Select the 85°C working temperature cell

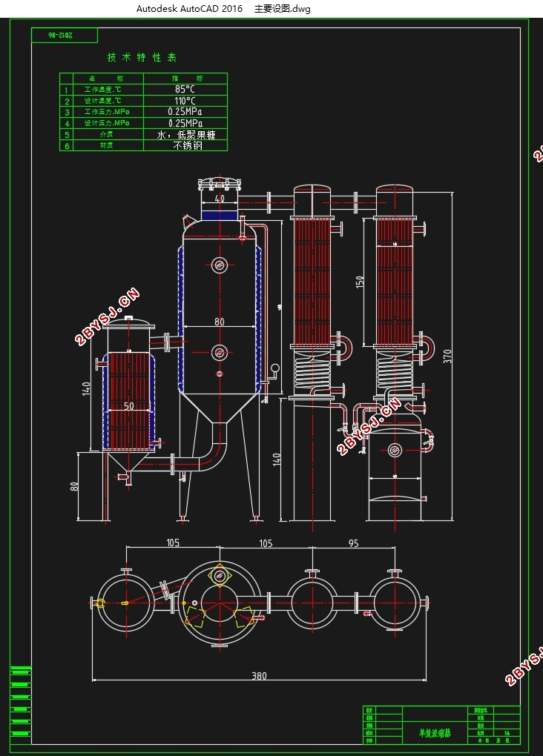185,89
